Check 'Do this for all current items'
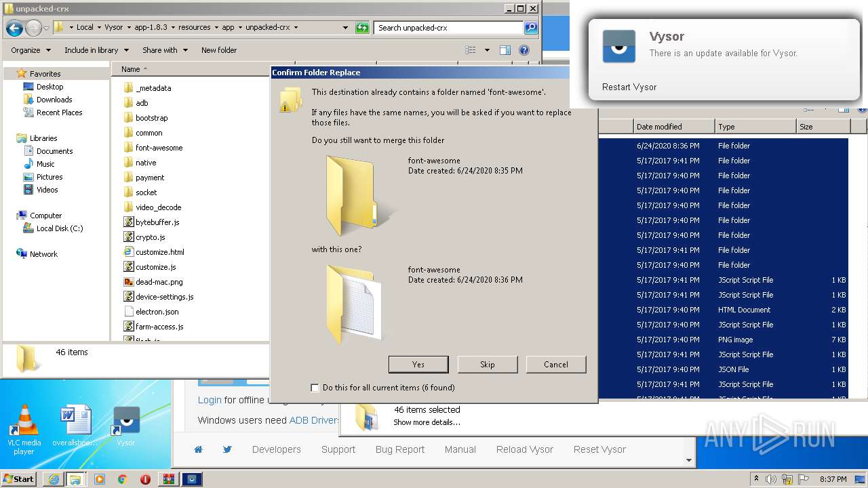868x488 pixels. pyautogui.click(x=315, y=388)
